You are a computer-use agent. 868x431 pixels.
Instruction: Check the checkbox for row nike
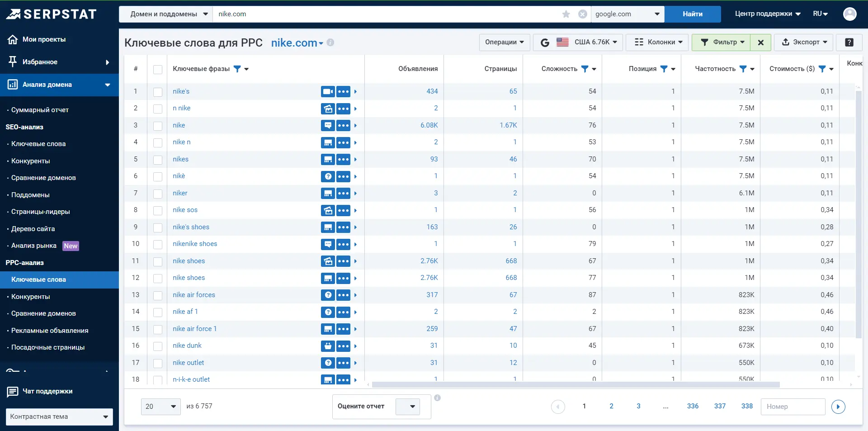pyautogui.click(x=158, y=126)
